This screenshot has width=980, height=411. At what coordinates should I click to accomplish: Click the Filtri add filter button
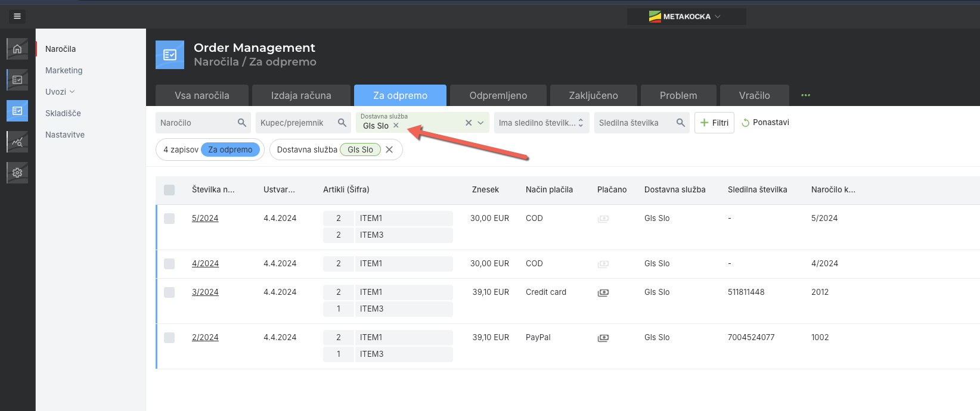pyautogui.click(x=714, y=123)
